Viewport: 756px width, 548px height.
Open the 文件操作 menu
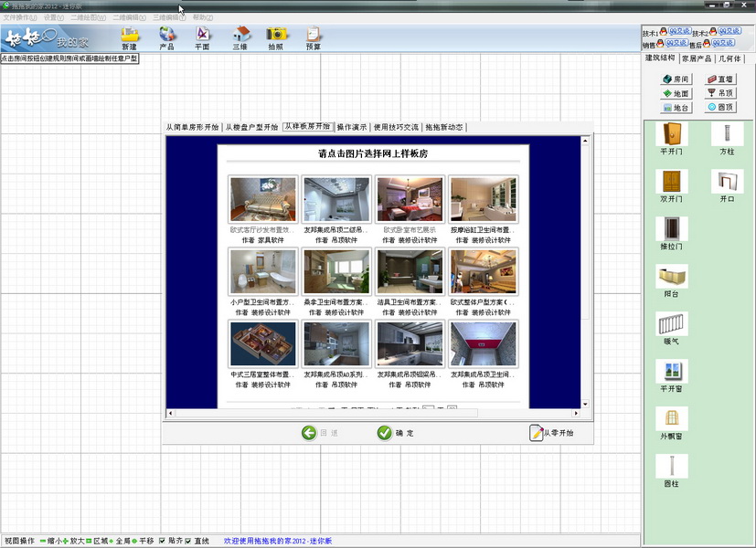[x=20, y=17]
